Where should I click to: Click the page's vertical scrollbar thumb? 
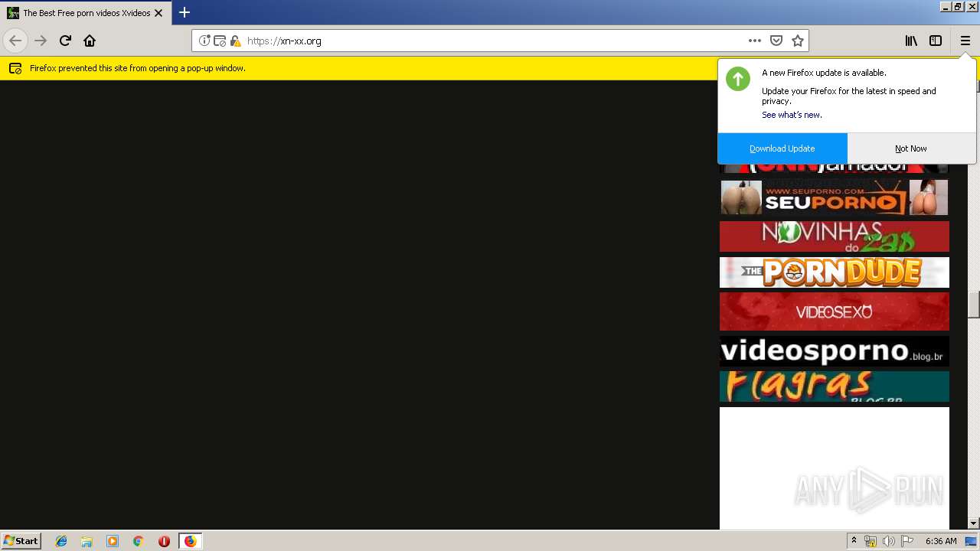coord(974,304)
